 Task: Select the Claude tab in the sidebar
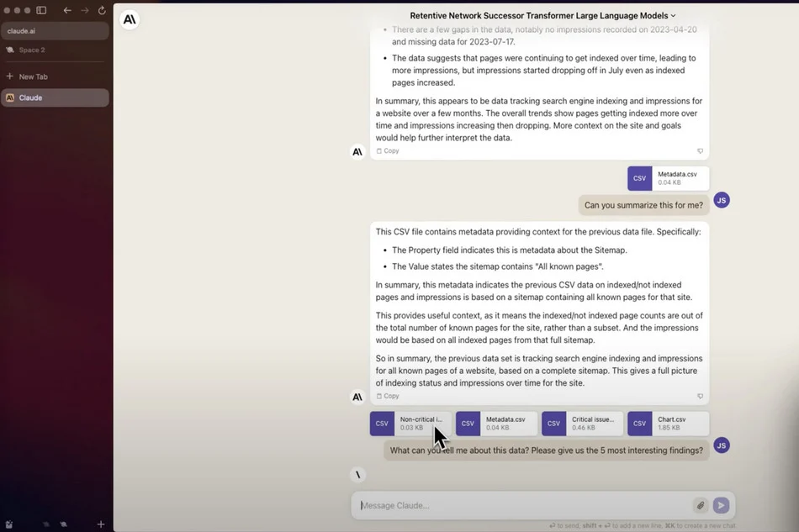[55, 97]
